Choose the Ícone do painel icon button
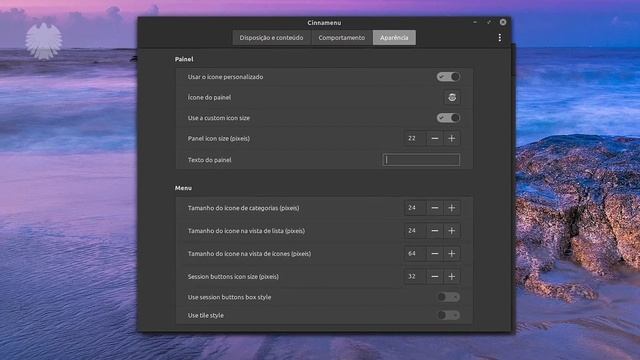Image resolution: width=640 pixels, height=360 pixels. 452,97
